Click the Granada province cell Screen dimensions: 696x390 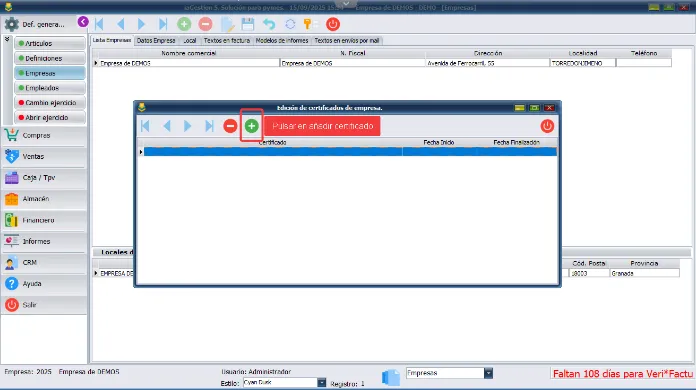pos(645,274)
